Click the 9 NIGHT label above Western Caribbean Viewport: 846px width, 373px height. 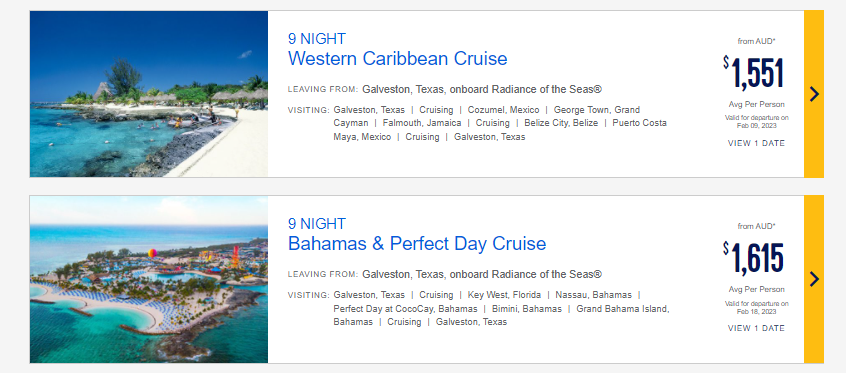[317, 39]
